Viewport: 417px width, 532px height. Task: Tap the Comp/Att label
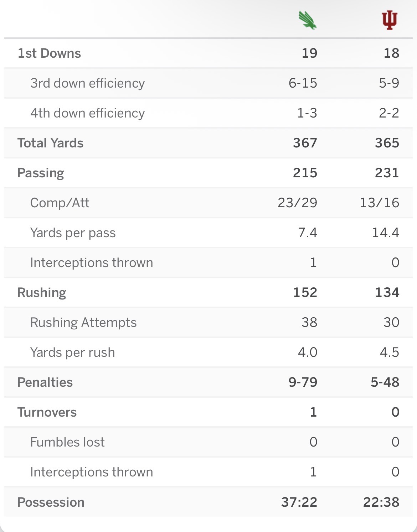click(x=60, y=203)
